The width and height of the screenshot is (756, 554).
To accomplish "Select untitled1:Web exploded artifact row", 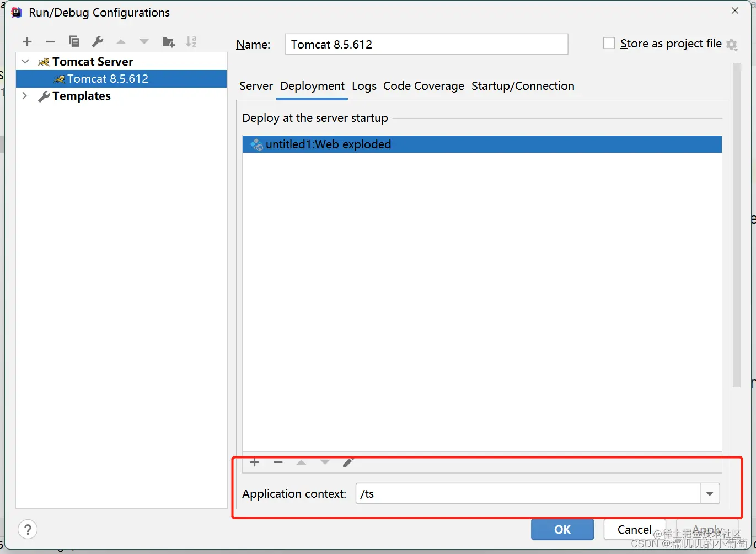I will [x=482, y=144].
